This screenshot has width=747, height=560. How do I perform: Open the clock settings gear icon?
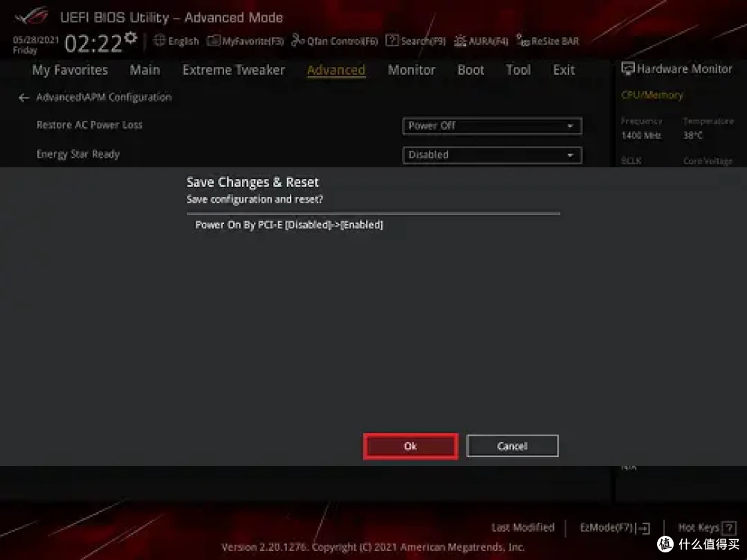pyautogui.click(x=131, y=37)
